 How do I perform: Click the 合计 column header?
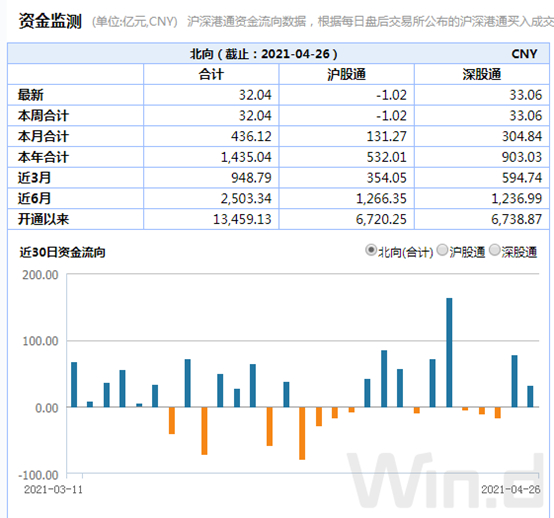[211, 75]
